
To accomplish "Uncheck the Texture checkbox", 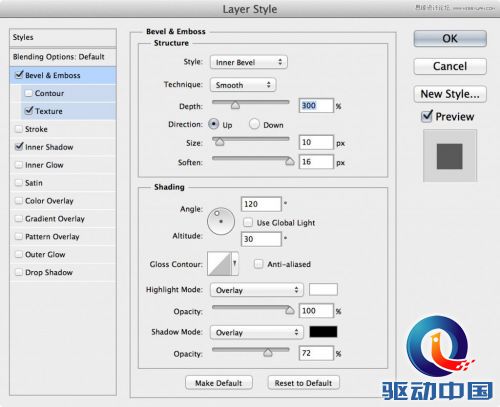I will tap(29, 110).
